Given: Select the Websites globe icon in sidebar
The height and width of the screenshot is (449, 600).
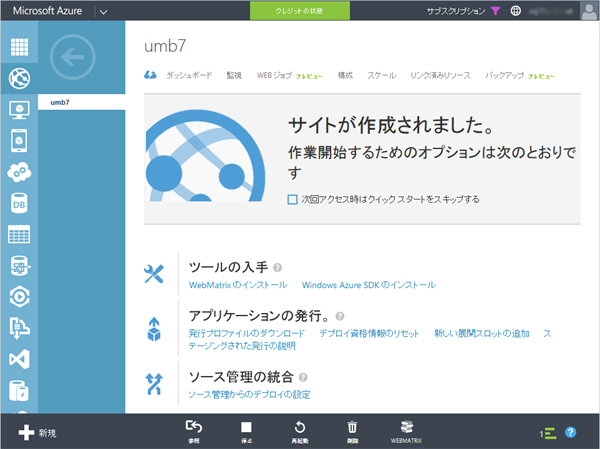Looking at the screenshot, I should pos(19,78).
